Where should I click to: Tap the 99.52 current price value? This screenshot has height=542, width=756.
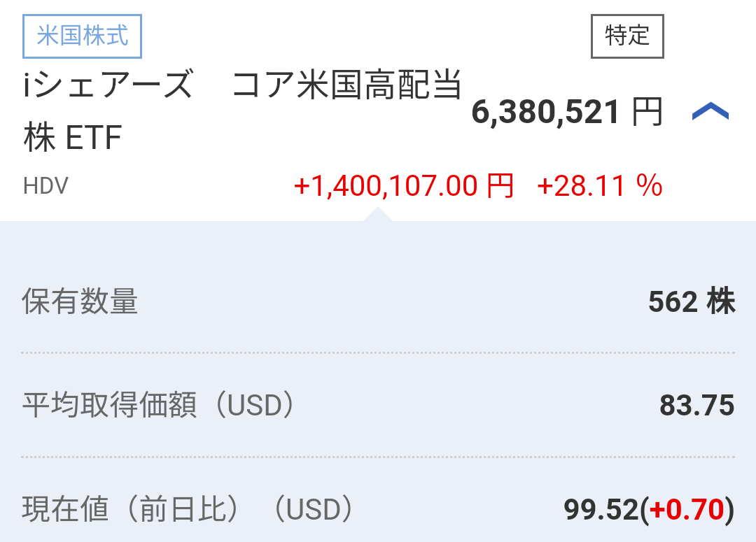[601, 510]
